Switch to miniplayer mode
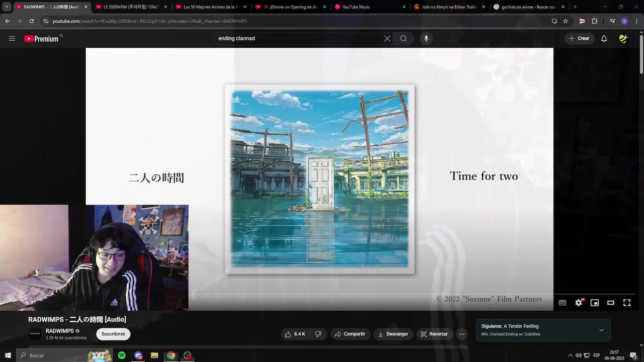This screenshot has width=644, height=362. 595,303
